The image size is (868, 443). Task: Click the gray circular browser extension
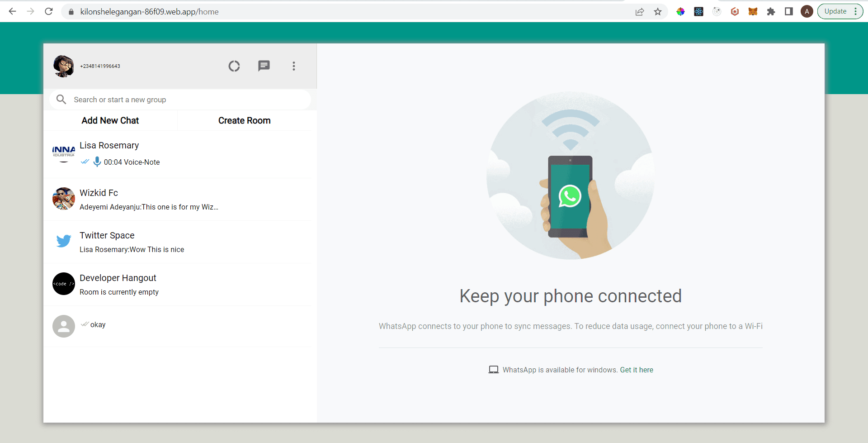coord(717,12)
